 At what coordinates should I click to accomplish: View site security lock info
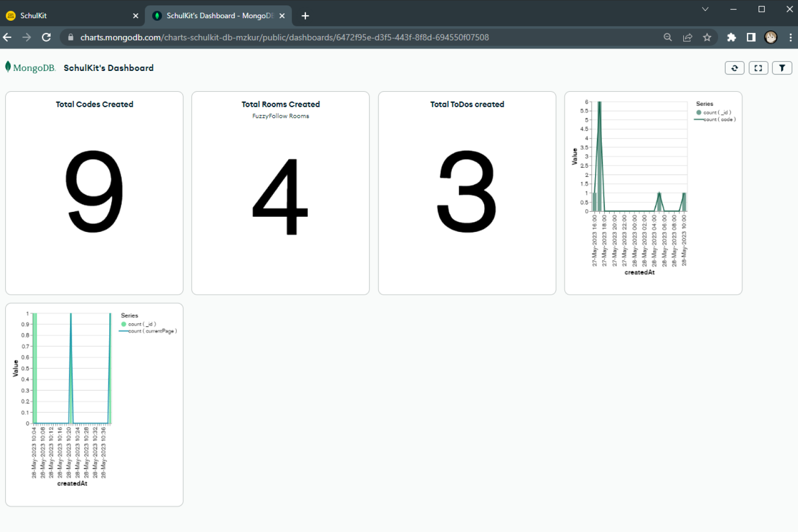pos(70,37)
